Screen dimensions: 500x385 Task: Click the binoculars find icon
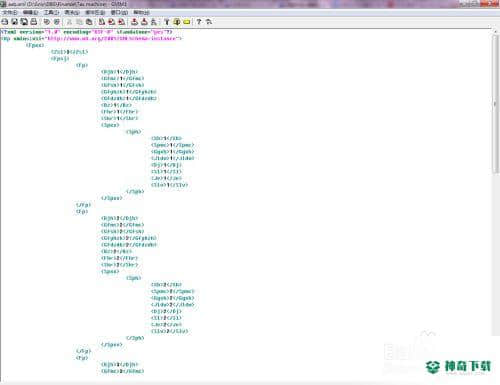click(x=102, y=22)
